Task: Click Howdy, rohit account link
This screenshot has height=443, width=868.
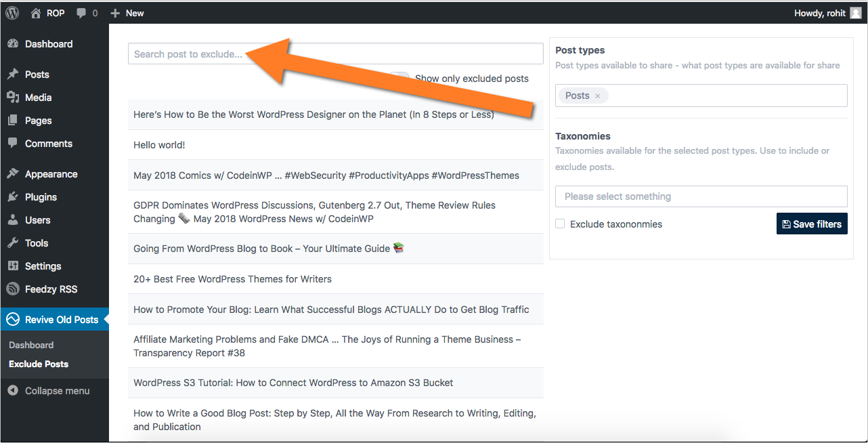Action: tap(820, 13)
